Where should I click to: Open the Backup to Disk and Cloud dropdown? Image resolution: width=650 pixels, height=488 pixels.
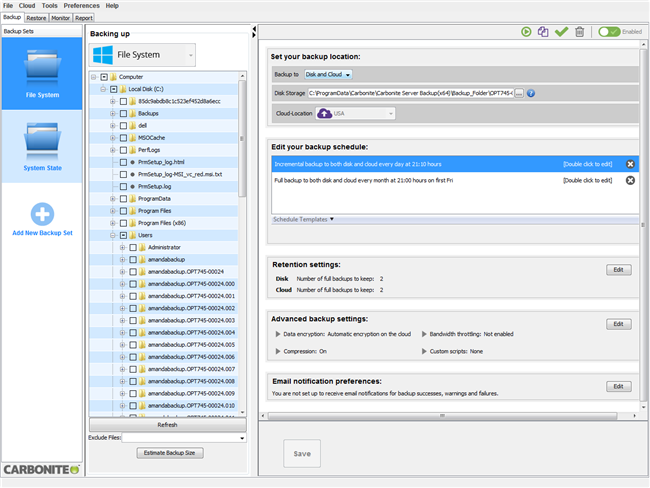[x=328, y=74]
